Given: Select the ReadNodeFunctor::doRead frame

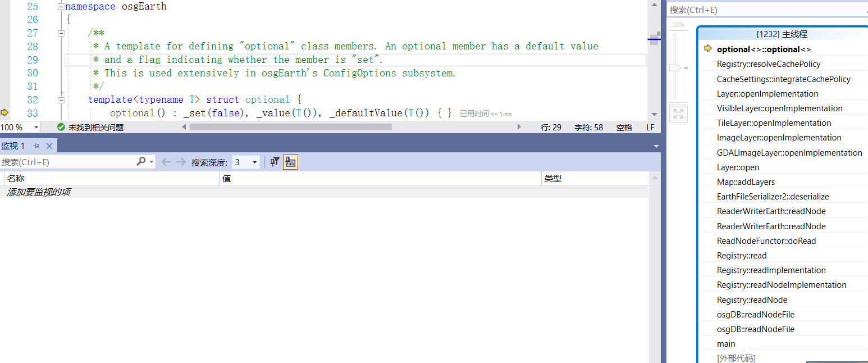Looking at the screenshot, I should (766, 241).
